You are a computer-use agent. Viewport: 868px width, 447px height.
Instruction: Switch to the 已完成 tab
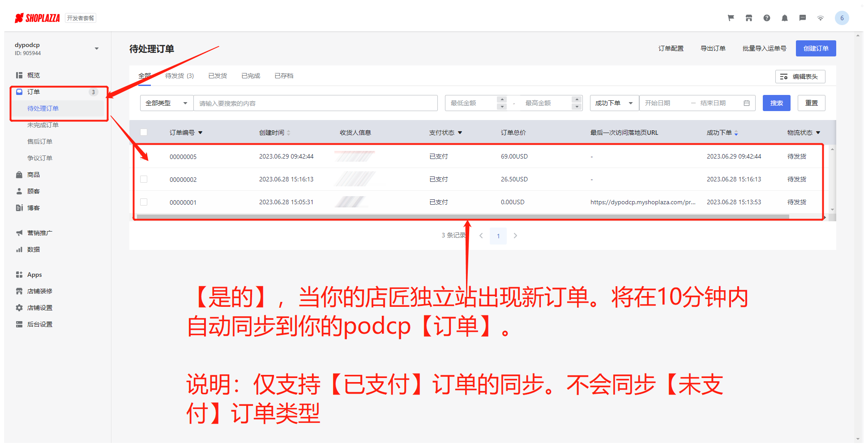[251, 76]
